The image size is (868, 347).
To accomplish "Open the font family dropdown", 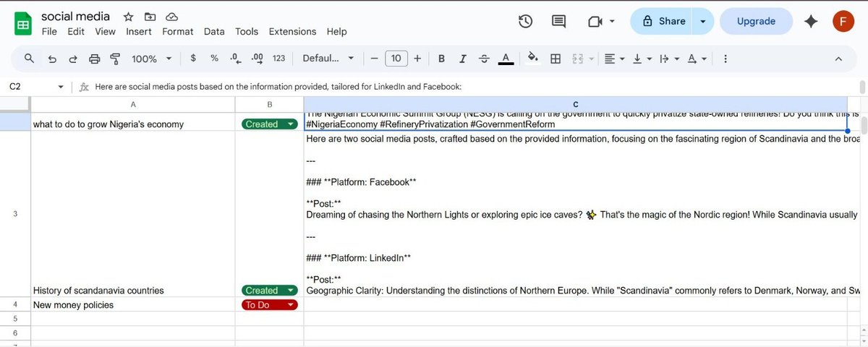I will (328, 59).
